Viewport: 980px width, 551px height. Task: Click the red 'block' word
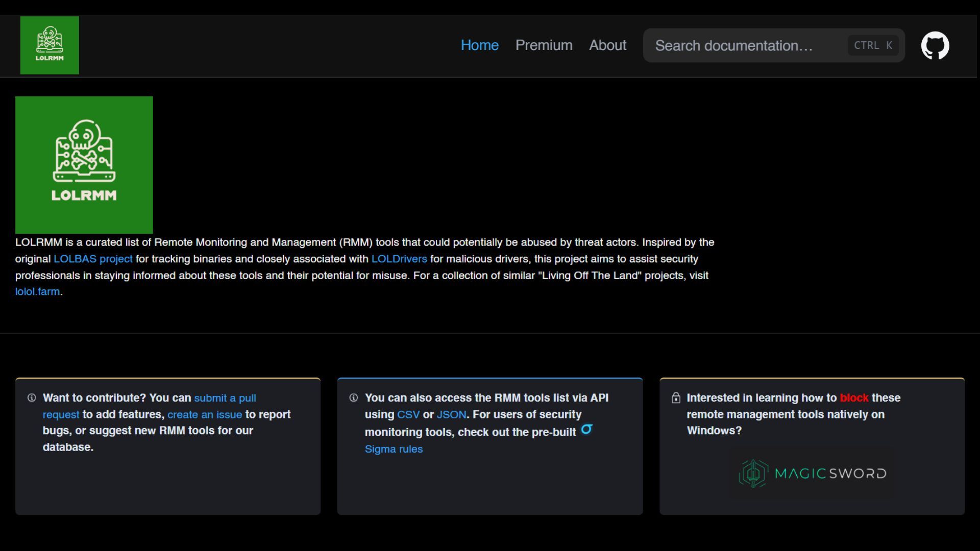pos(854,398)
